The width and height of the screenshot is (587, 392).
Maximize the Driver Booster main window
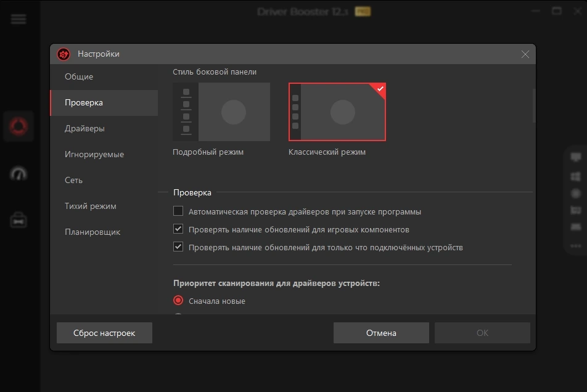pos(557,11)
